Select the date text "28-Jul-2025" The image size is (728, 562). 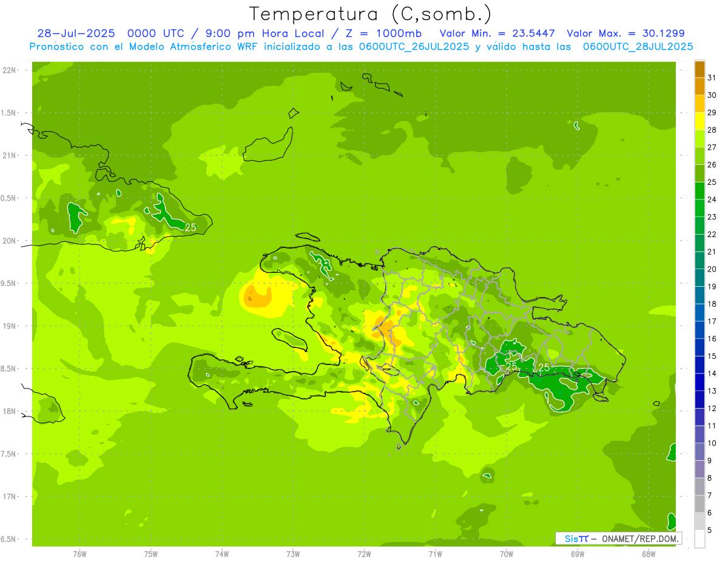[x=76, y=33]
